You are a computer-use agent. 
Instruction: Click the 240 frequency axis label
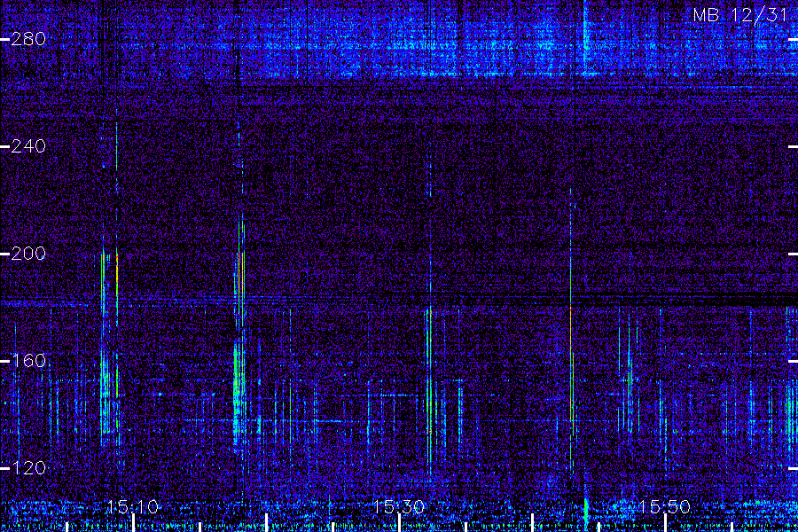pos(28,146)
